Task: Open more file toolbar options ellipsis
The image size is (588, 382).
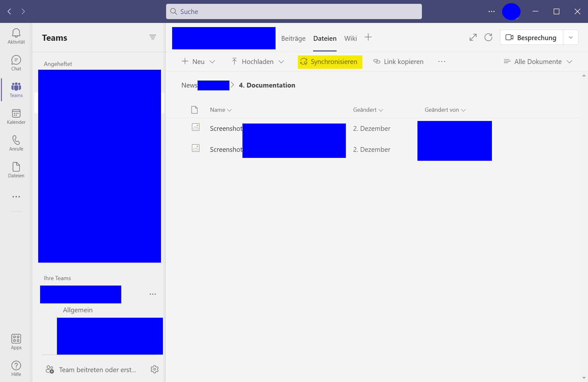Action: 442,61
